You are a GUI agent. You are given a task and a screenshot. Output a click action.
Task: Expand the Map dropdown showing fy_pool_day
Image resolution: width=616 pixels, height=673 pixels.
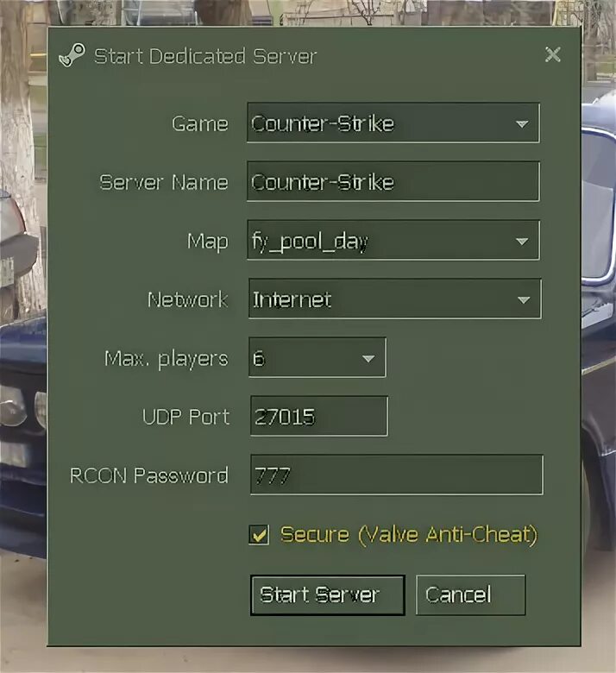[x=393, y=240]
